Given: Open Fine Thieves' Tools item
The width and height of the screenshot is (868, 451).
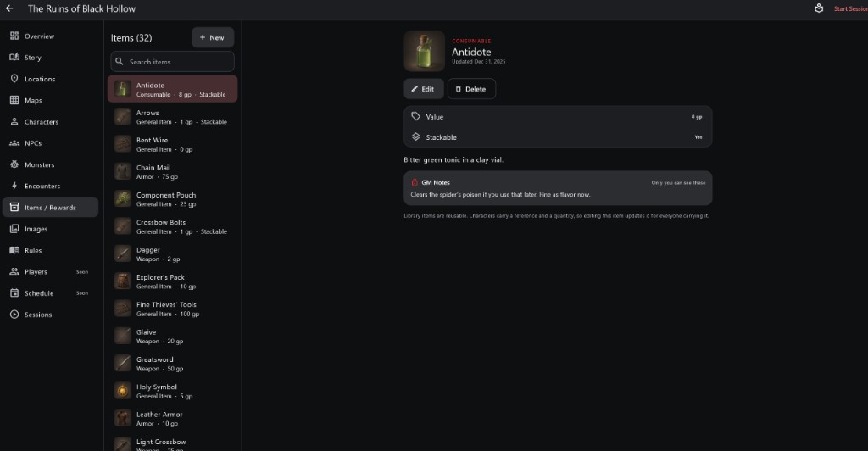Looking at the screenshot, I should 172,309.
